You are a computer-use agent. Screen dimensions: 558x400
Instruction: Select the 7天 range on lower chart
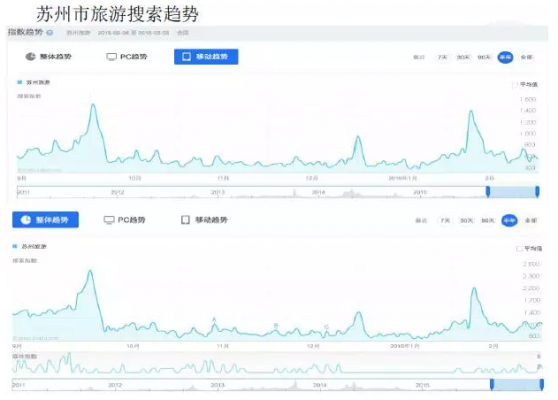point(445,221)
